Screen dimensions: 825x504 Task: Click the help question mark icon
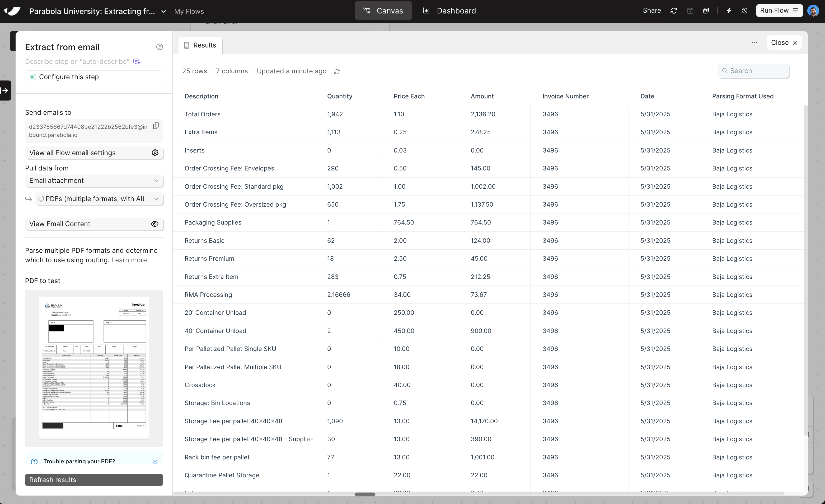point(160,47)
